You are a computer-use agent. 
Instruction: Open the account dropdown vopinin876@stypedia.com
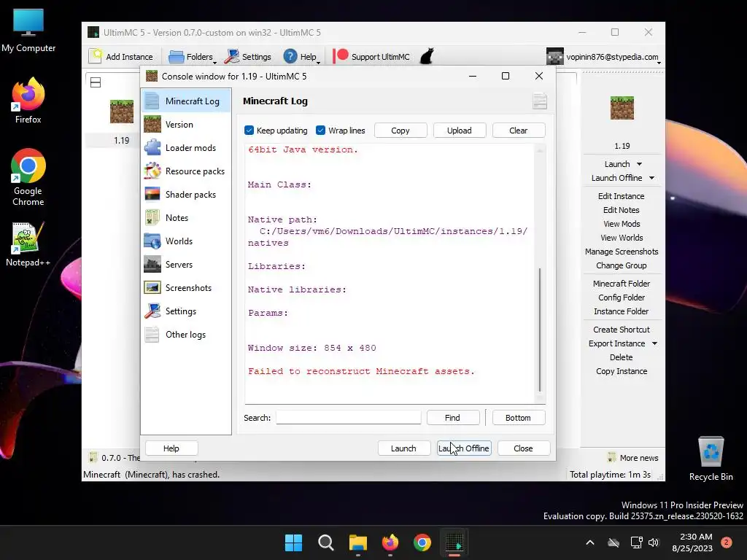coord(604,57)
